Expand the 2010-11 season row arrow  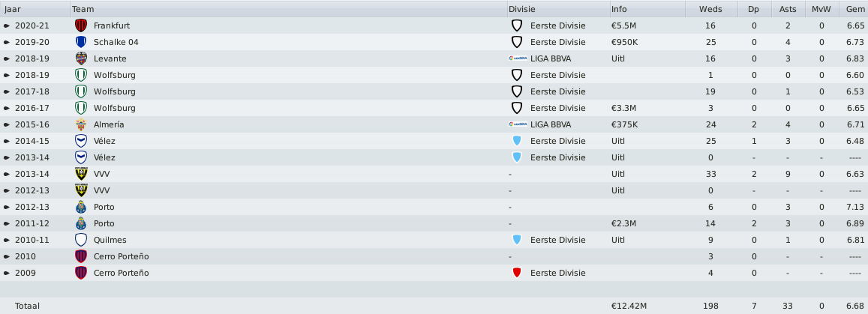7,240
